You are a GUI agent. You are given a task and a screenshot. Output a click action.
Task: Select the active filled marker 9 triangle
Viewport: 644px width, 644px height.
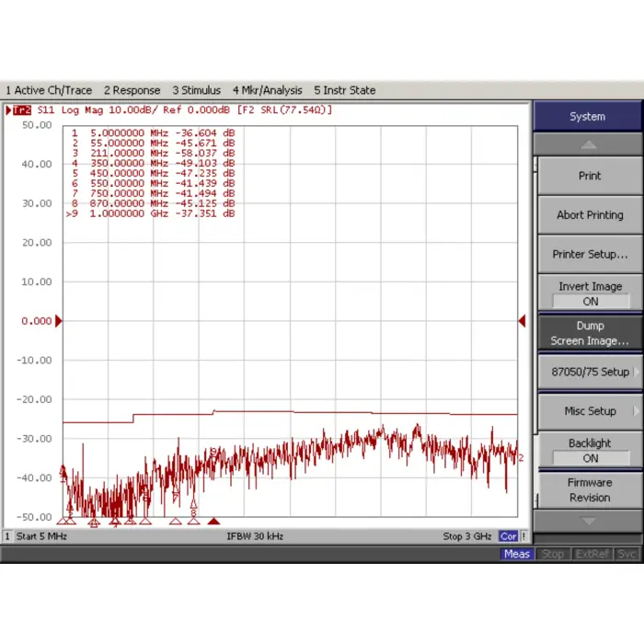click(x=213, y=521)
